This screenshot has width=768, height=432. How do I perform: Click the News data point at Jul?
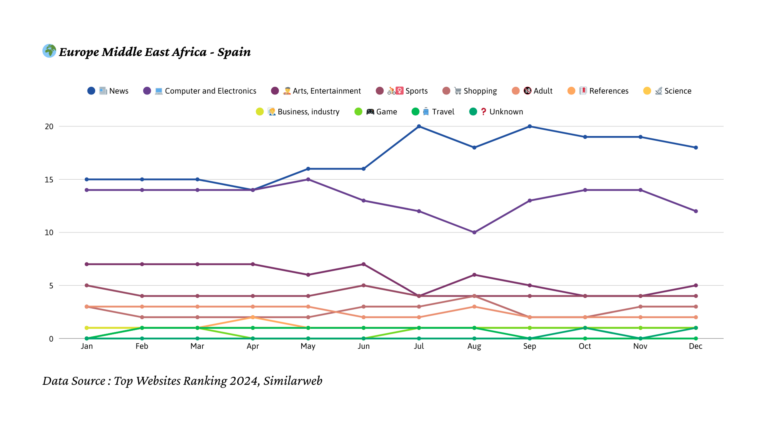(417, 126)
